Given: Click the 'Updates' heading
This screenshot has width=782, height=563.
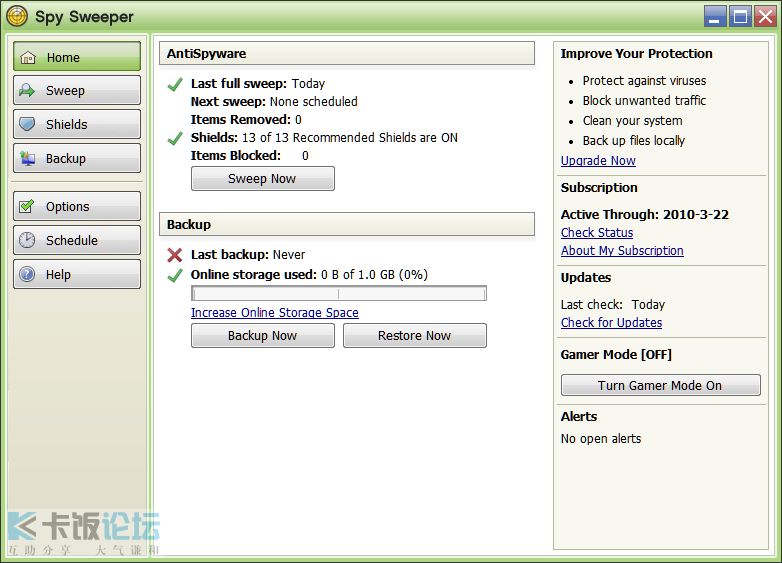Looking at the screenshot, I should (x=586, y=278).
